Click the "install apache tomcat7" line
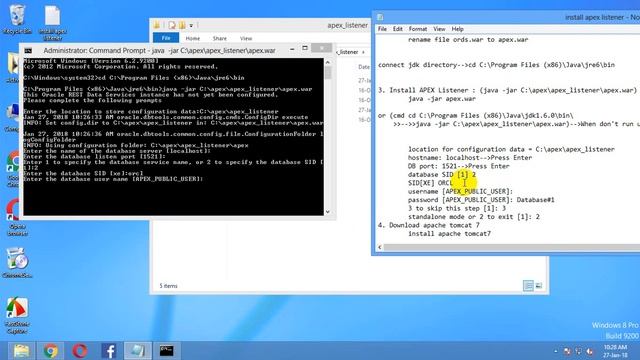The width and height of the screenshot is (640, 360). pos(449,234)
